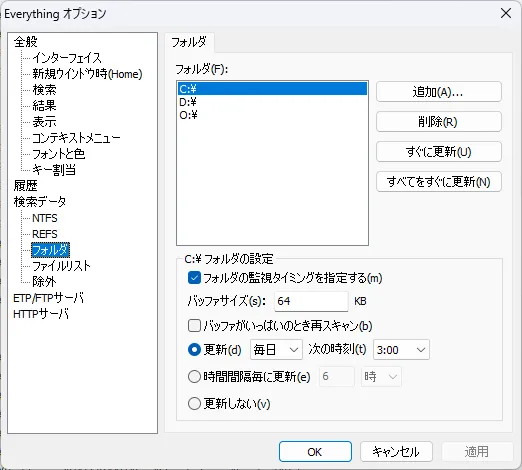The height and width of the screenshot is (470, 522).
Task: Select C:¥ in the folder list
Action: pyautogui.click(x=272, y=89)
